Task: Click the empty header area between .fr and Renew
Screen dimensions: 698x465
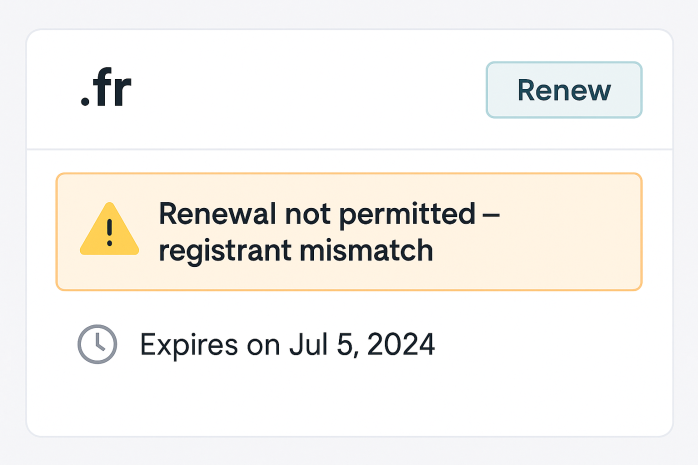Action: tap(307, 89)
